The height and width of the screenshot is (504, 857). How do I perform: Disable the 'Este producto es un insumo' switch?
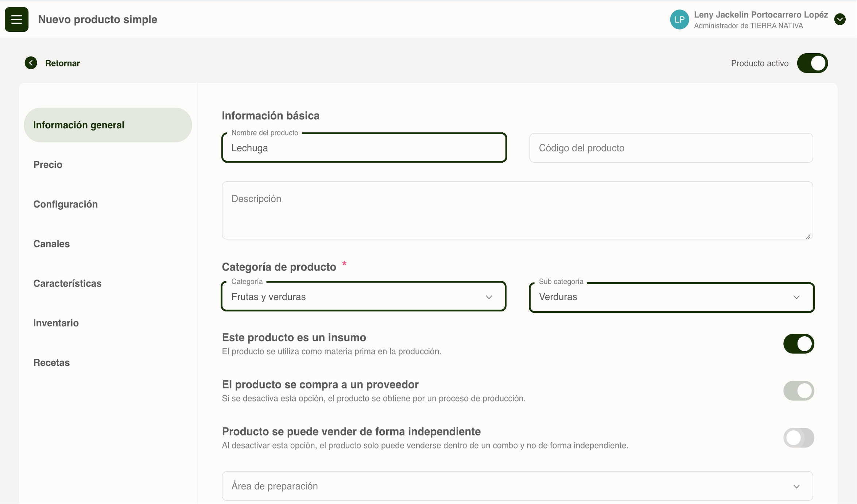click(x=798, y=344)
